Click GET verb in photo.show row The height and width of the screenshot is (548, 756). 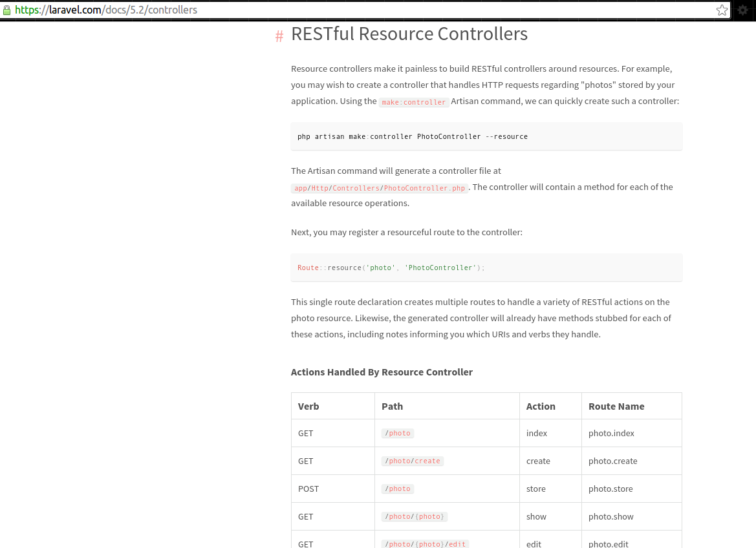[x=306, y=517]
